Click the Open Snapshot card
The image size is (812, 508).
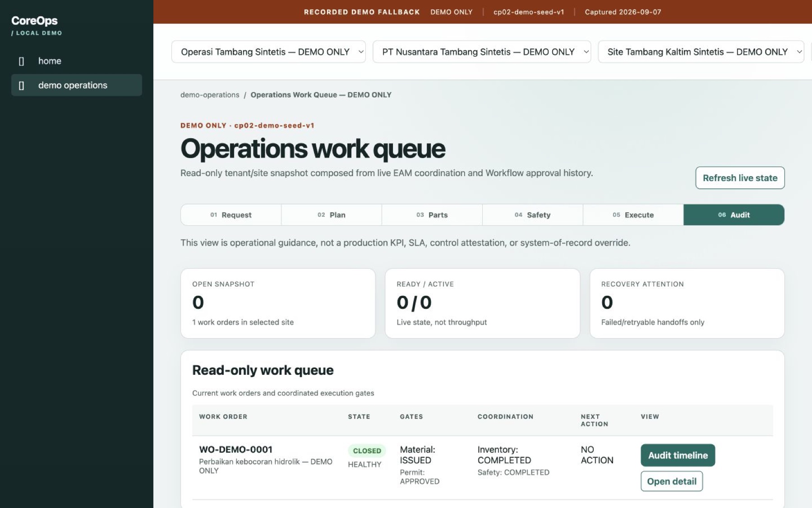[278, 303]
